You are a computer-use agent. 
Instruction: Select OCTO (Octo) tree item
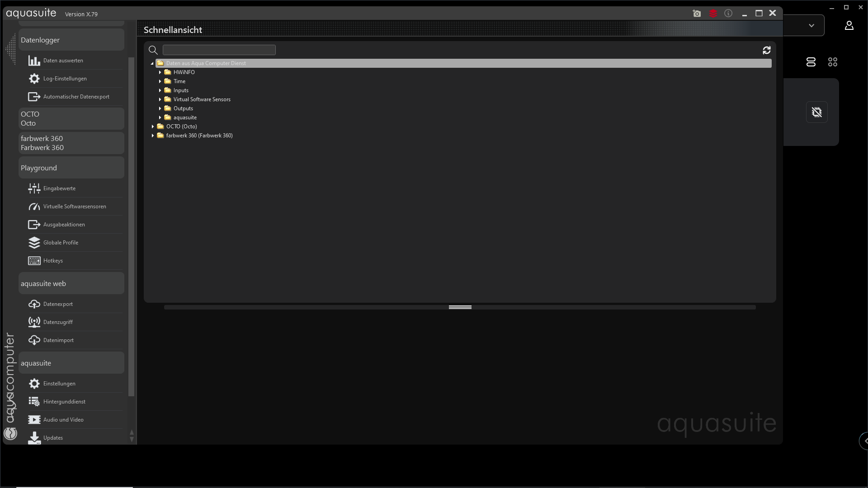tap(182, 127)
